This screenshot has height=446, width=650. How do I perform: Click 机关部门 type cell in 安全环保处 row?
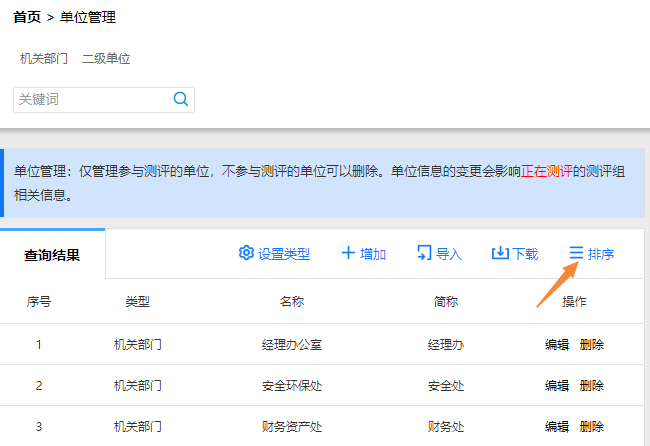pyautogui.click(x=138, y=385)
